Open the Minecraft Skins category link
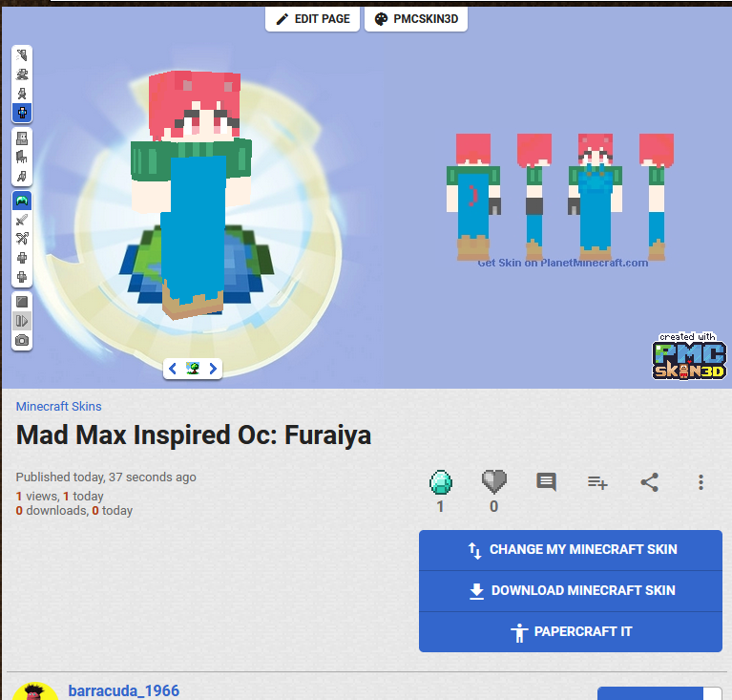Image resolution: width=732 pixels, height=700 pixels. pos(59,407)
